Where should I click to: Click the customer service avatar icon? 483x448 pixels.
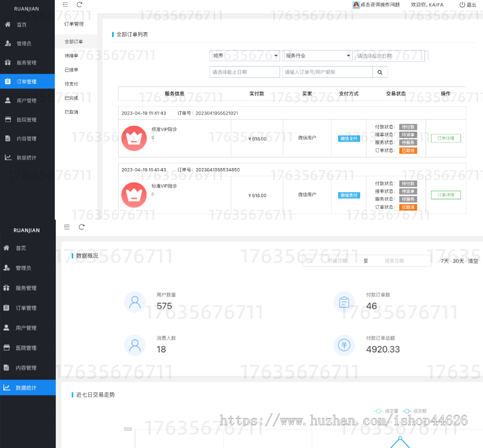coord(356,5)
